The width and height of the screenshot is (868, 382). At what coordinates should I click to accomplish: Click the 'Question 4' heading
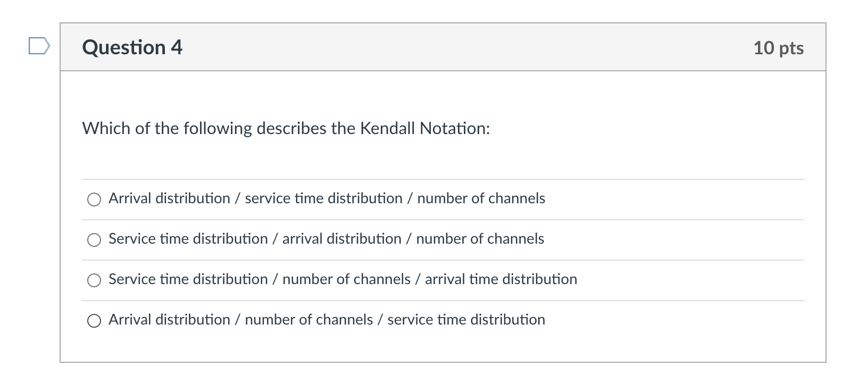(x=132, y=47)
